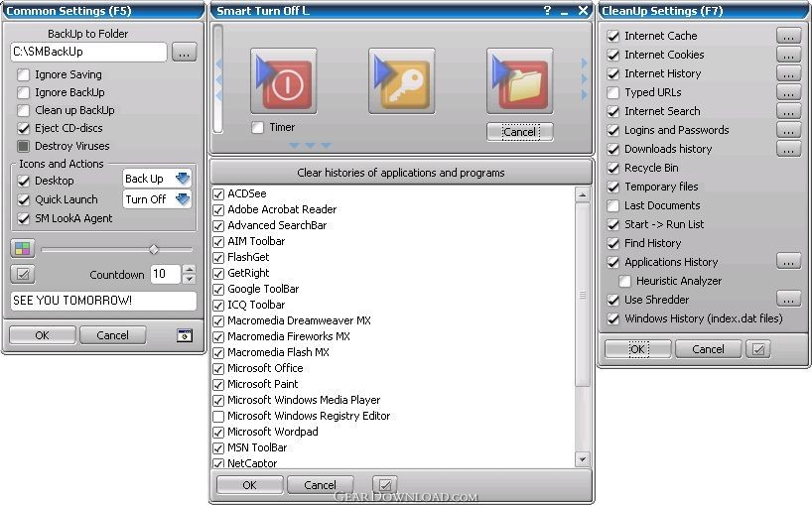Uncheck Recycle Bin cleanup option
This screenshot has width=812, height=505.
click(613, 168)
